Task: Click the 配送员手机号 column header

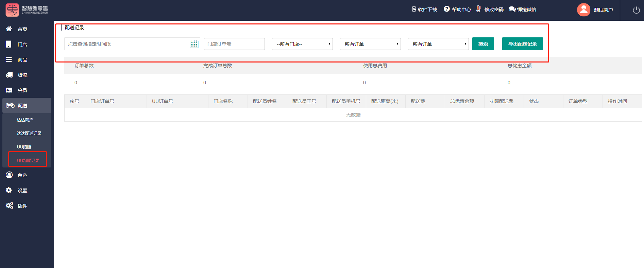Action: 346,101
